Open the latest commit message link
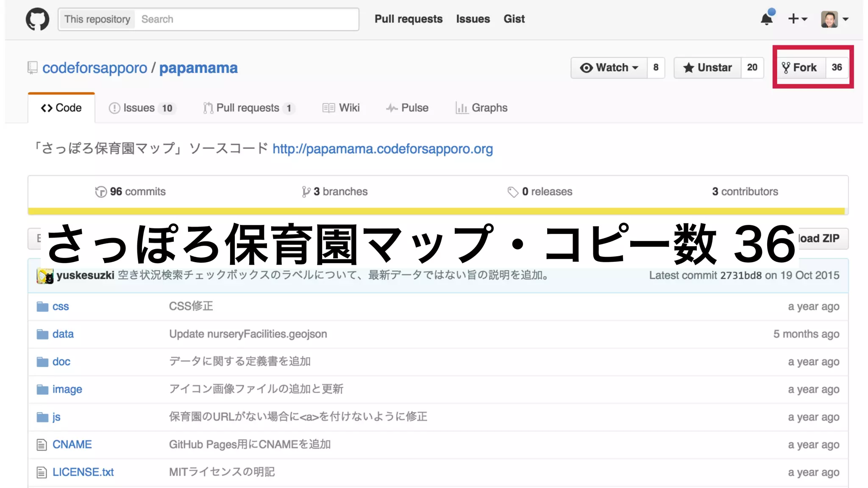Image resolution: width=868 pixels, height=488 pixels. click(334, 275)
